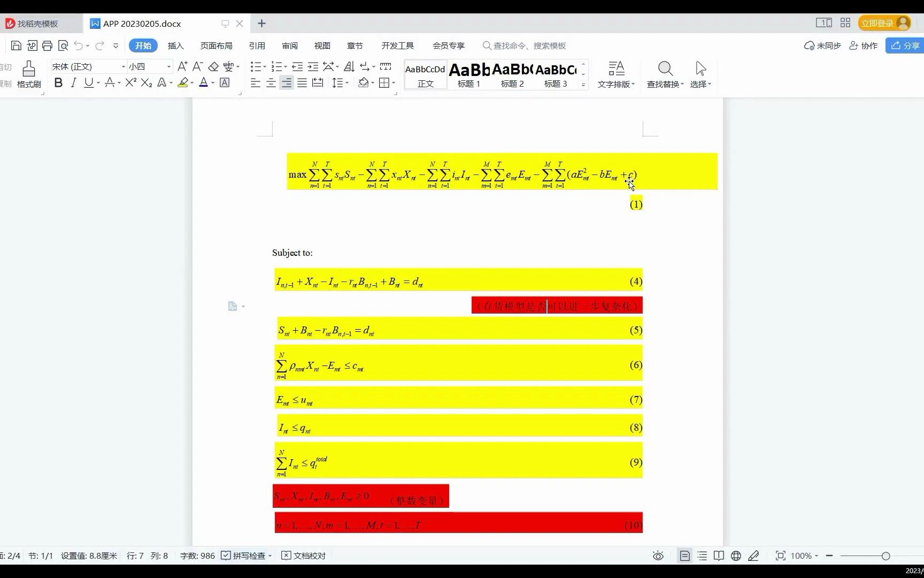Screen dimensions: 924x578
Task: Expand bullet list options
Action: (x=265, y=67)
